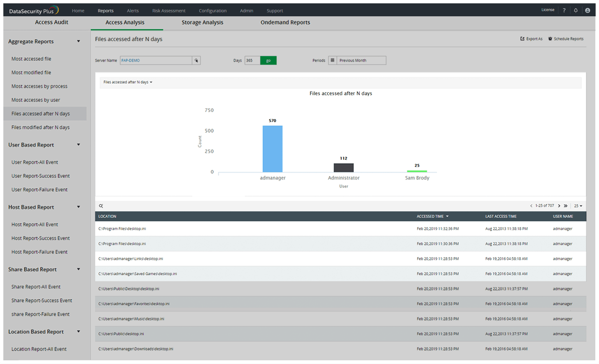Click the help question mark icon
This screenshot has height=364, width=599.
point(564,10)
